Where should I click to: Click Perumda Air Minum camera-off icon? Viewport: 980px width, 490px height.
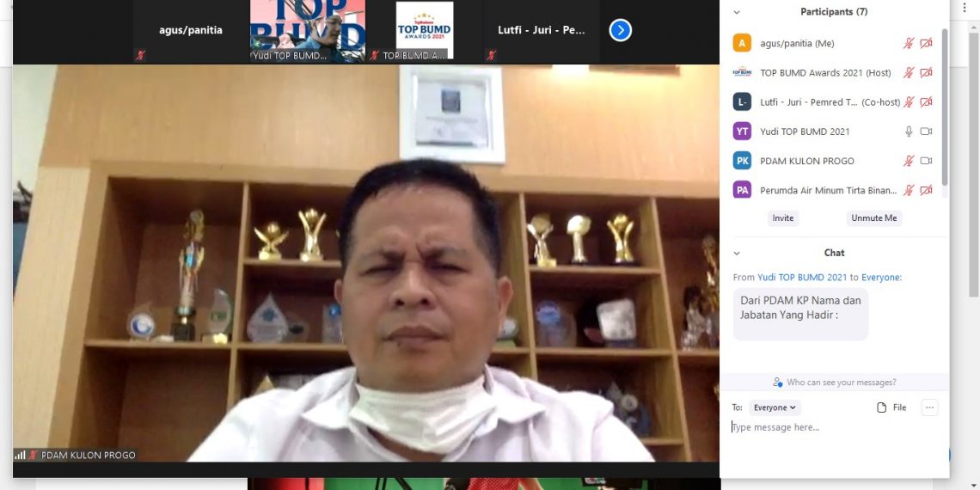(926, 190)
